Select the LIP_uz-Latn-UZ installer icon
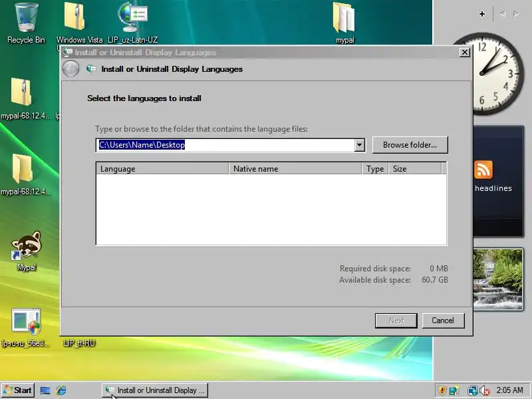The width and height of the screenshot is (532, 399). click(x=132, y=17)
